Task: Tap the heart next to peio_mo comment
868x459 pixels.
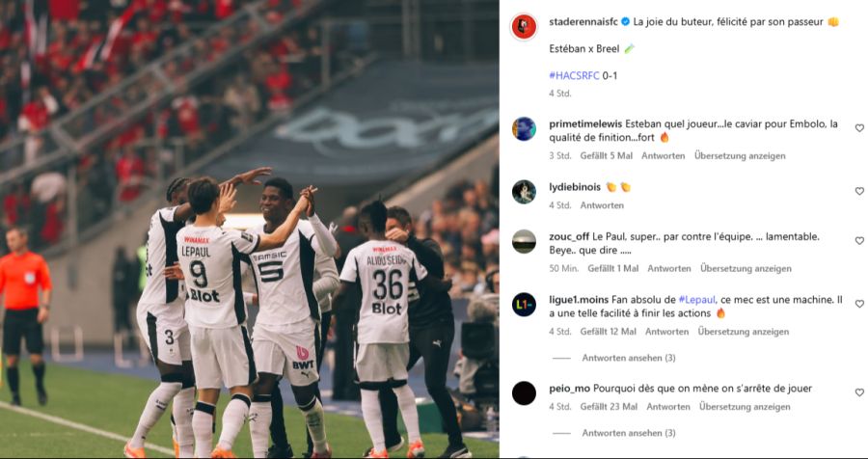Action: (x=859, y=392)
